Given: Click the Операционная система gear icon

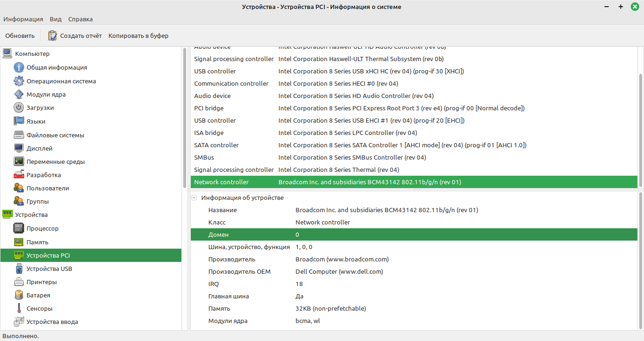Looking at the screenshot, I should [19, 81].
